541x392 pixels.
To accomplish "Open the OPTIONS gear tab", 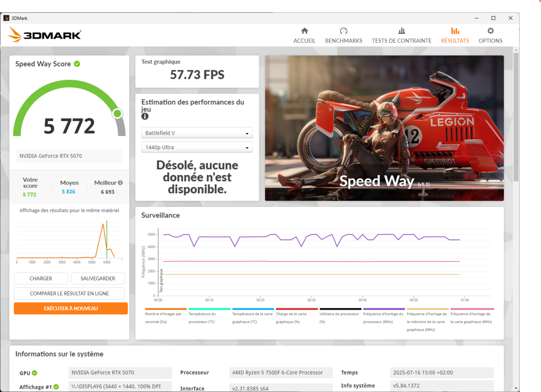I will click(x=491, y=35).
